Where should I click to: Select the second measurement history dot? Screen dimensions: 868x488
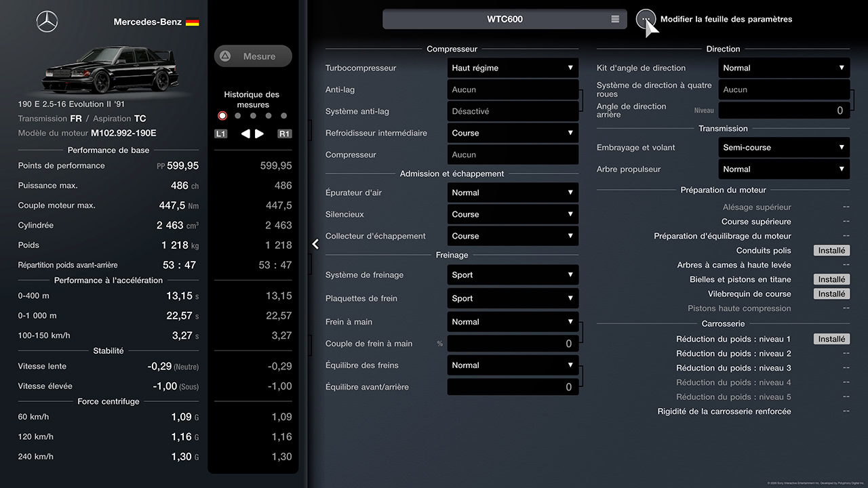pos(237,116)
